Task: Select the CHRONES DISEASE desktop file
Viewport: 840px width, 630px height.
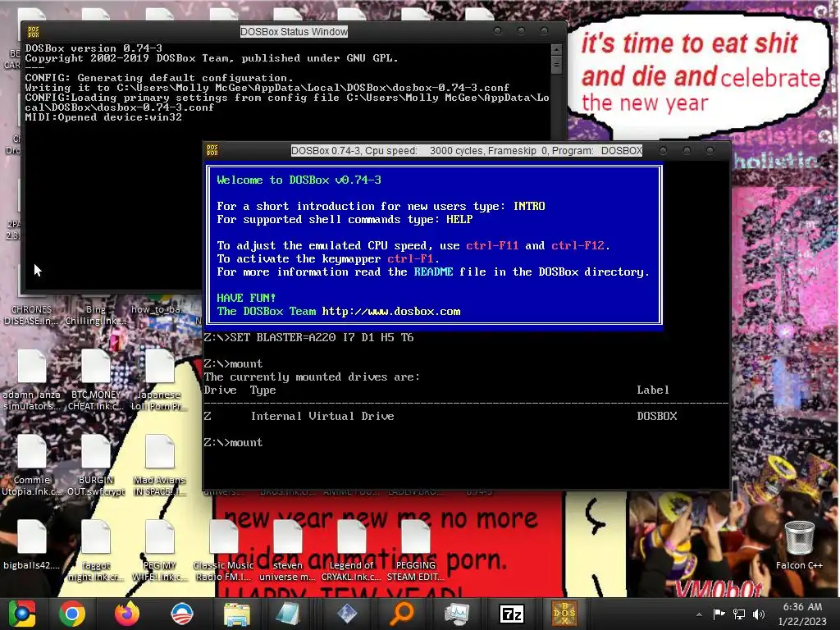Action: point(32,315)
